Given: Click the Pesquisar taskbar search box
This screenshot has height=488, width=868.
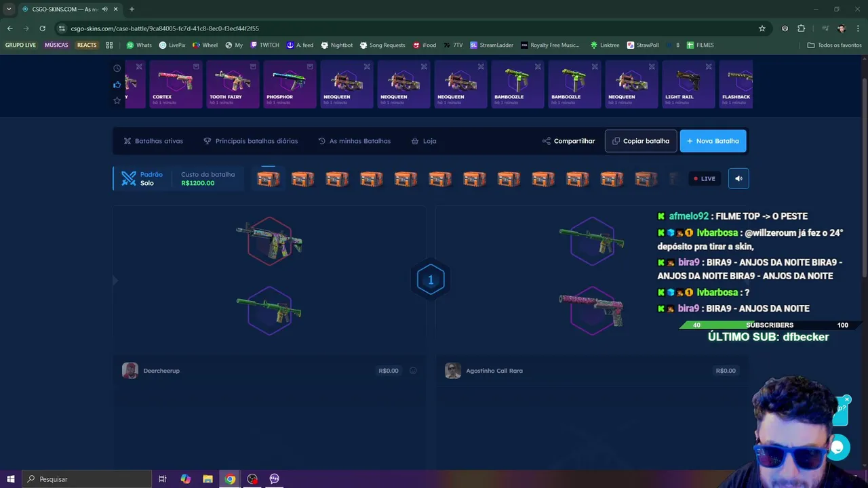Looking at the screenshot, I should (x=87, y=479).
